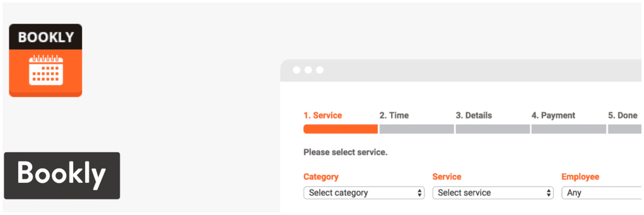The width and height of the screenshot is (644, 215).
Task: Go to the 2. Time step
Action: [394, 115]
